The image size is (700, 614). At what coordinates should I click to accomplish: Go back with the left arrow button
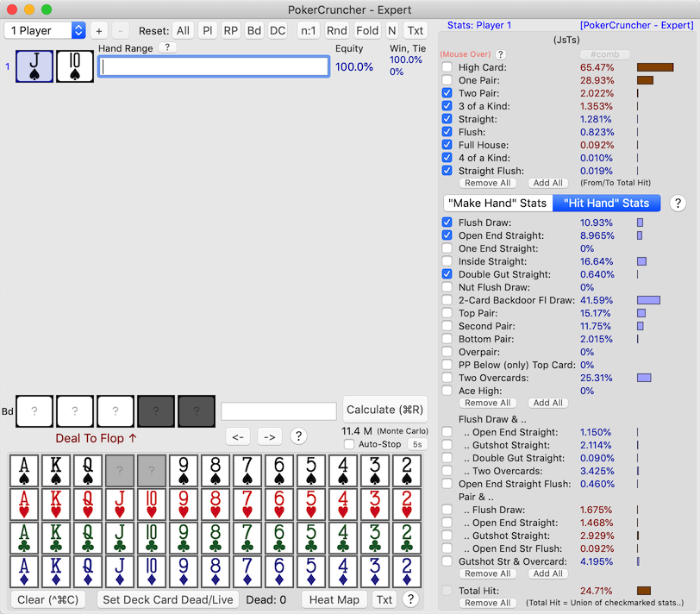[x=238, y=436]
